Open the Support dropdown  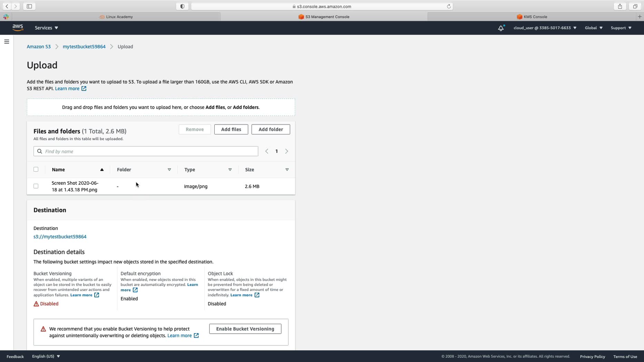tap(621, 28)
